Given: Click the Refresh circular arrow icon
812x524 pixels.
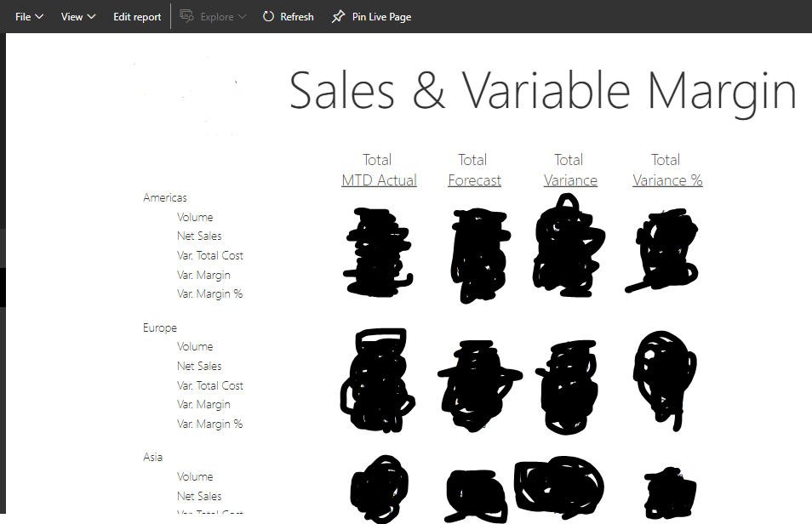Looking at the screenshot, I should point(268,16).
